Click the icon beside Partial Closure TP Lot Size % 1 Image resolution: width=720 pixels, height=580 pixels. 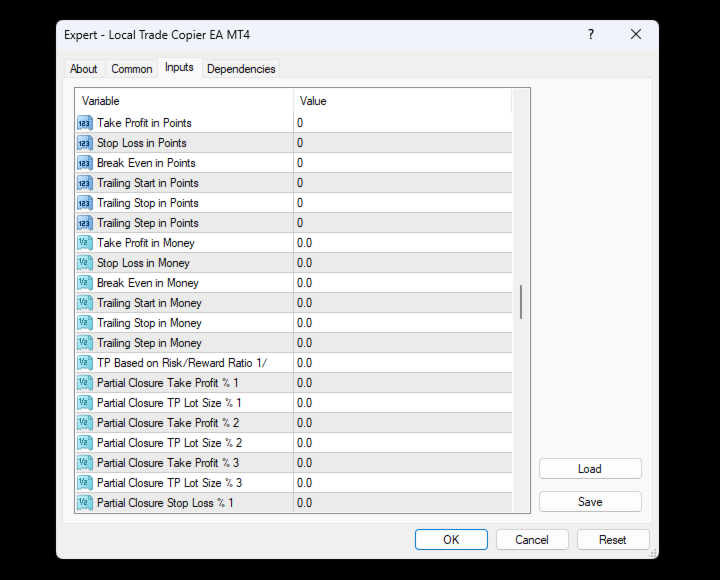pyautogui.click(x=85, y=403)
